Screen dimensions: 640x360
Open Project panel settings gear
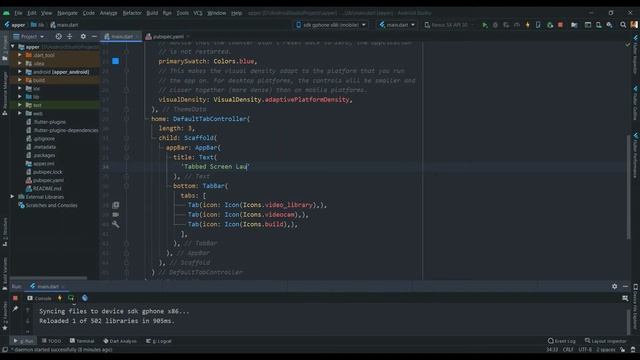click(83, 36)
